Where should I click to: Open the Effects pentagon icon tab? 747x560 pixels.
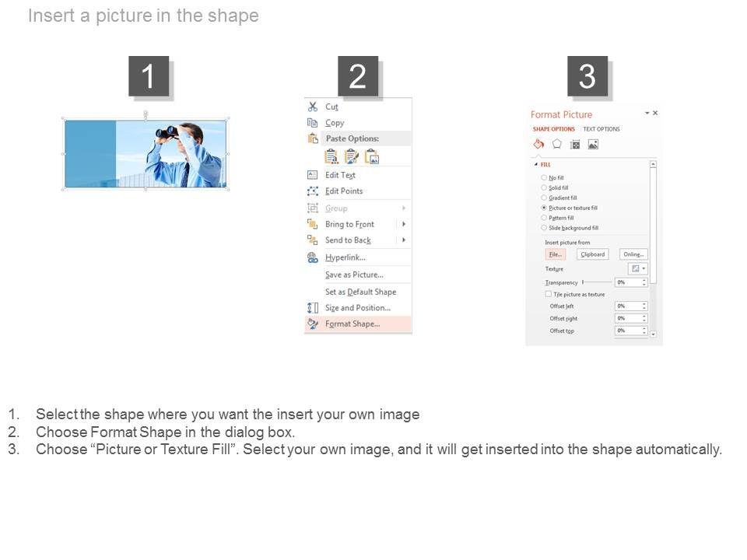[556, 144]
